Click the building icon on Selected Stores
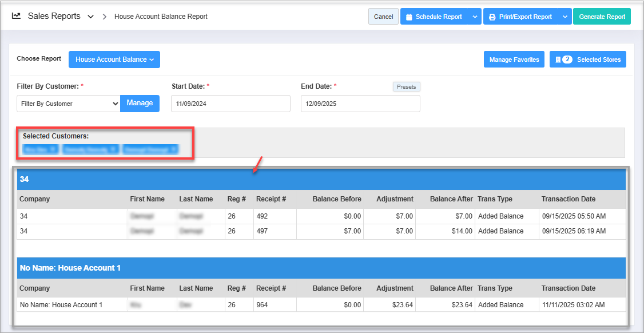644x333 pixels. (558, 60)
